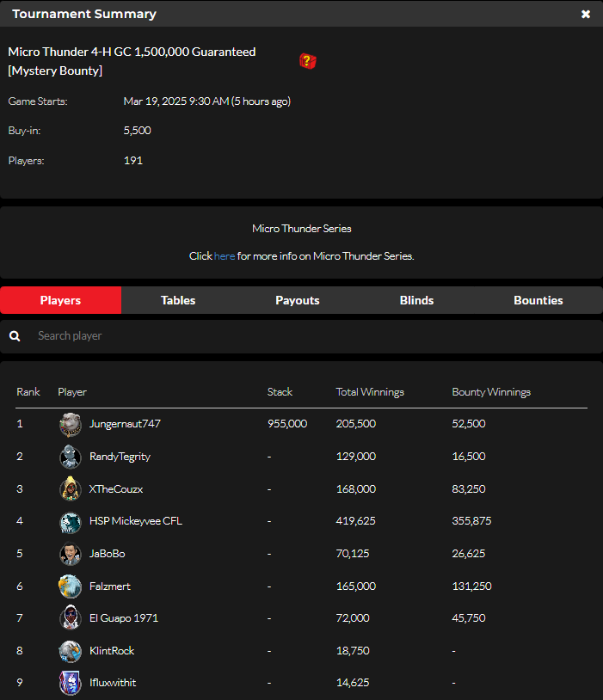Viewport: 603px width, 700px height.
Task: Open RandyTegrity's avatar
Action: pyautogui.click(x=71, y=457)
